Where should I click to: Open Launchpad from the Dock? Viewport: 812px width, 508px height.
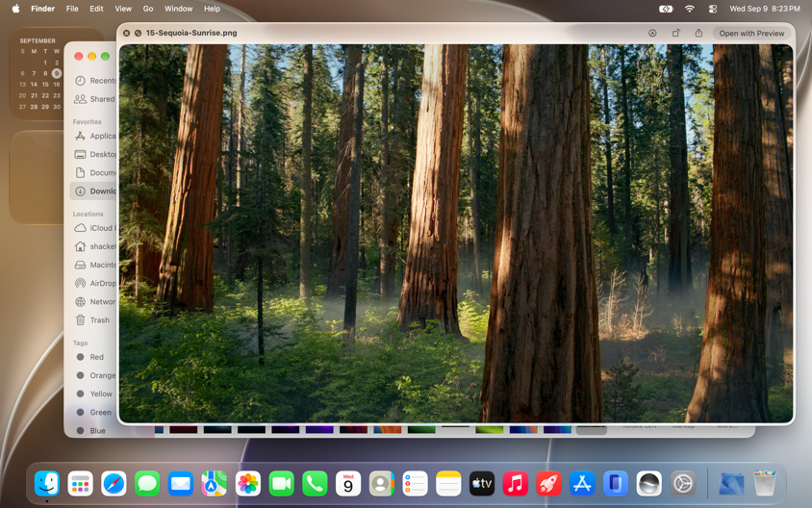tap(80, 484)
